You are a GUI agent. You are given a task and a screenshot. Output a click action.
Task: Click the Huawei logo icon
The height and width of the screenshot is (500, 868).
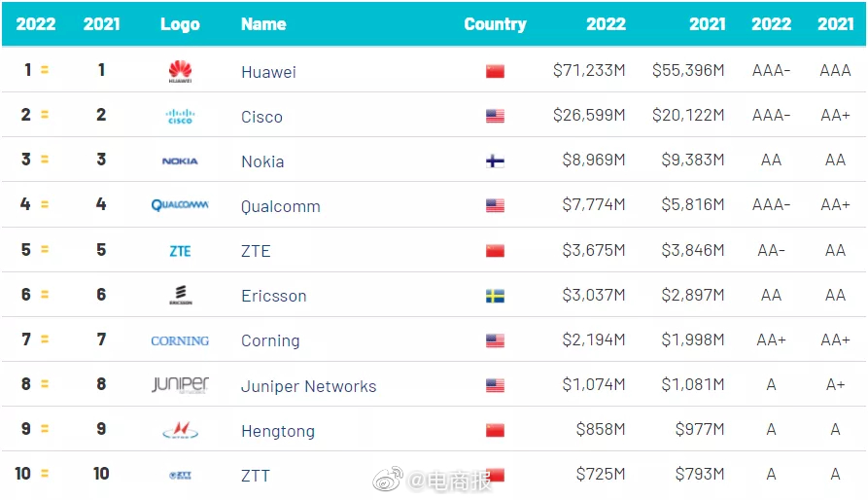(180, 71)
